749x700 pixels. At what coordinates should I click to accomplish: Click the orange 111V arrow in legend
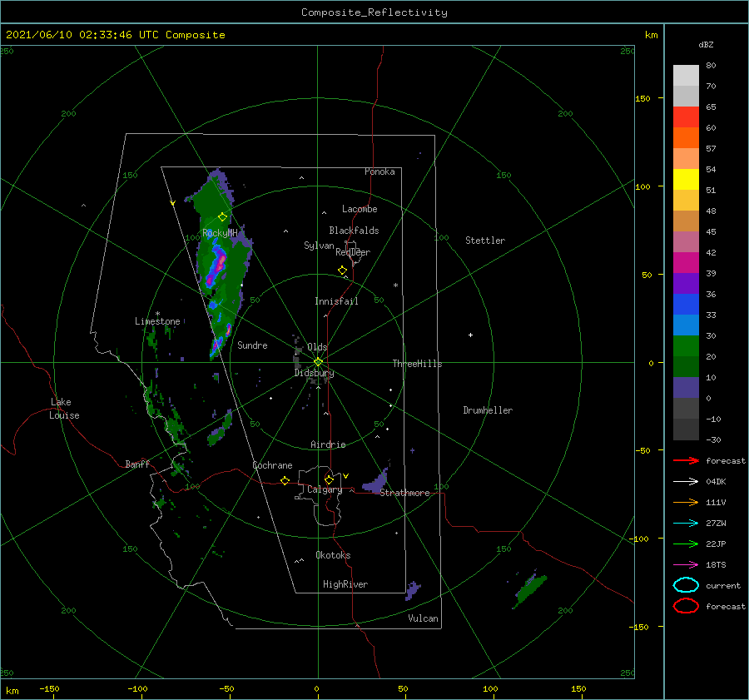pyautogui.click(x=686, y=502)
